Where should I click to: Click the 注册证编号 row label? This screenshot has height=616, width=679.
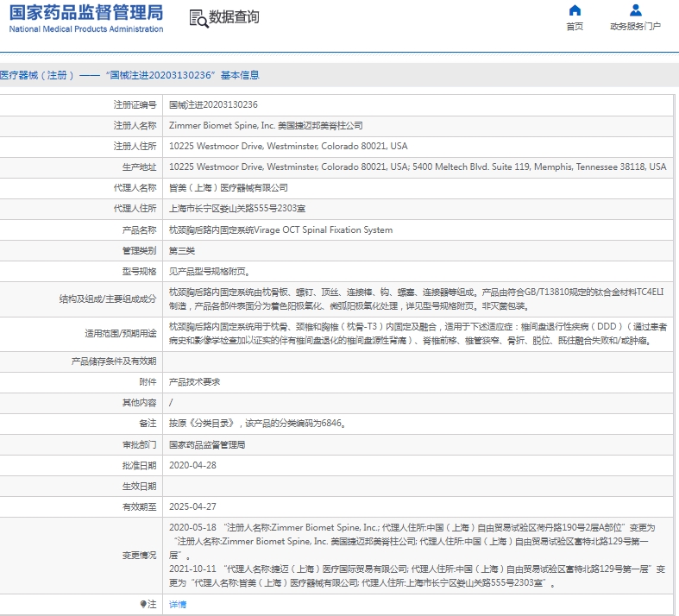point(135,104)
